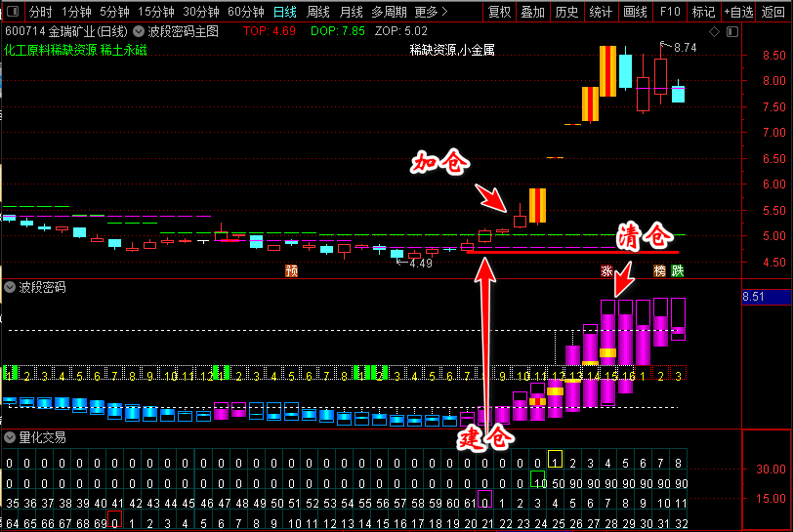Add stock via +自选 button
Image resolution: width=793 pixels, height=532 pixels.
coord(738,12)
